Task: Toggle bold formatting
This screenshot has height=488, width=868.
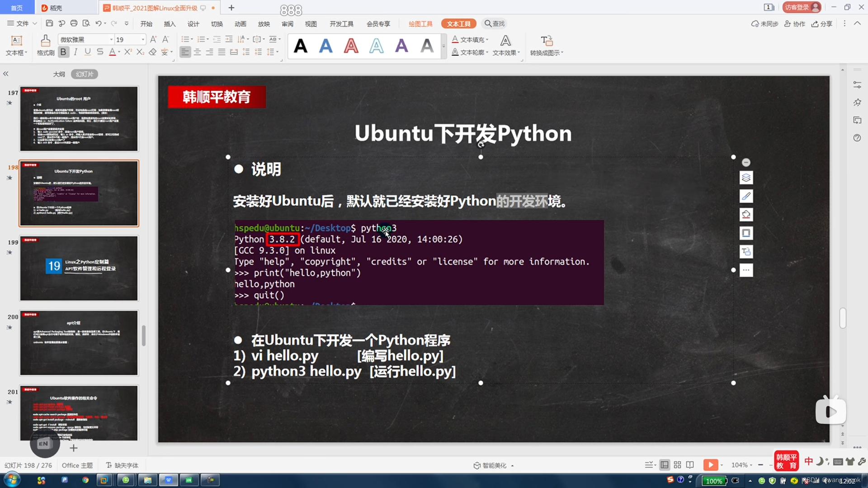Action: [63, 52]
